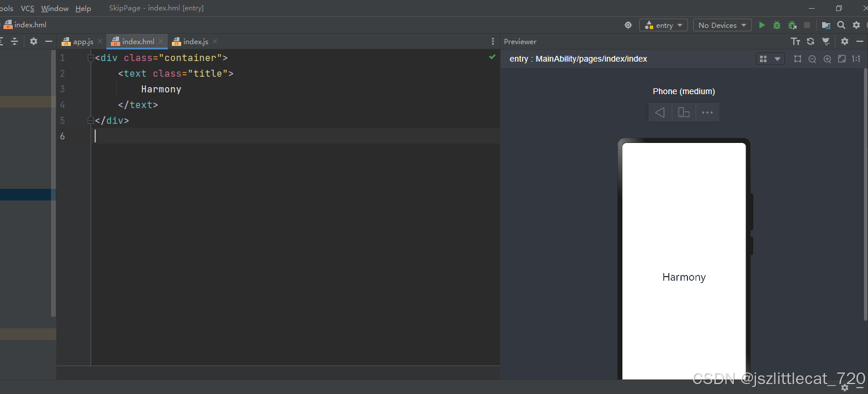Click the back triangle button under Phone (medium)
868x394 pixels.
click(660, 112)
